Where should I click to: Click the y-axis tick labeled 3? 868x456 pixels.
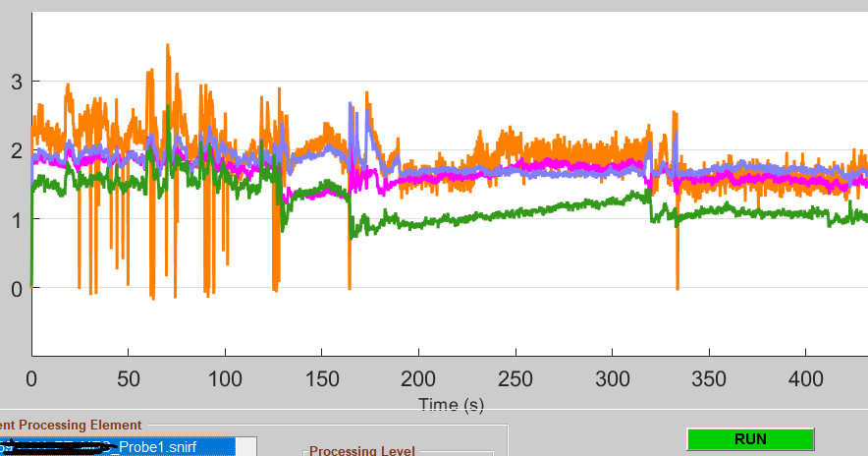point(15,82)
